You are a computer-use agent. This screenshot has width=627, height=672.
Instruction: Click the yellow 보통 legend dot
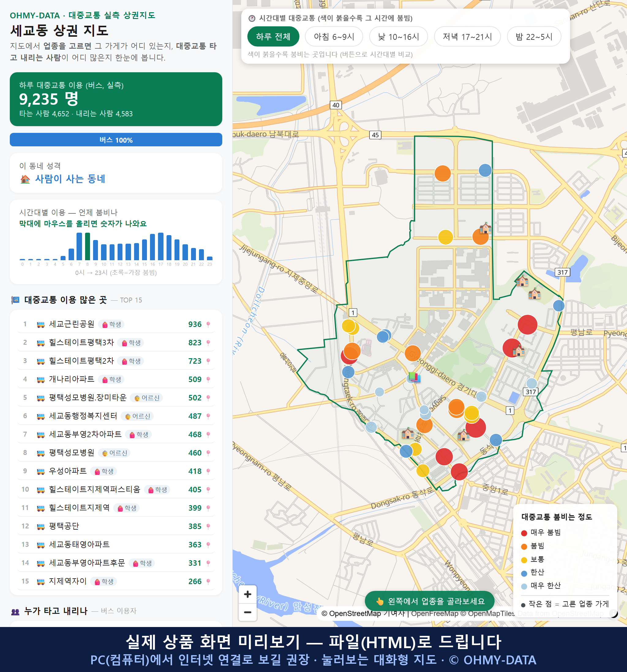(x=524, y=560)
